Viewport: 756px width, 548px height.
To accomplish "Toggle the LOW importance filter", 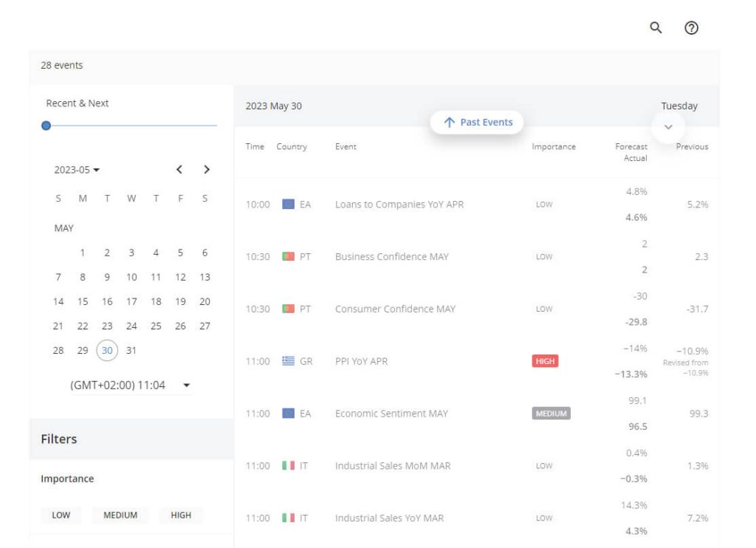I will tap(61, 516).
